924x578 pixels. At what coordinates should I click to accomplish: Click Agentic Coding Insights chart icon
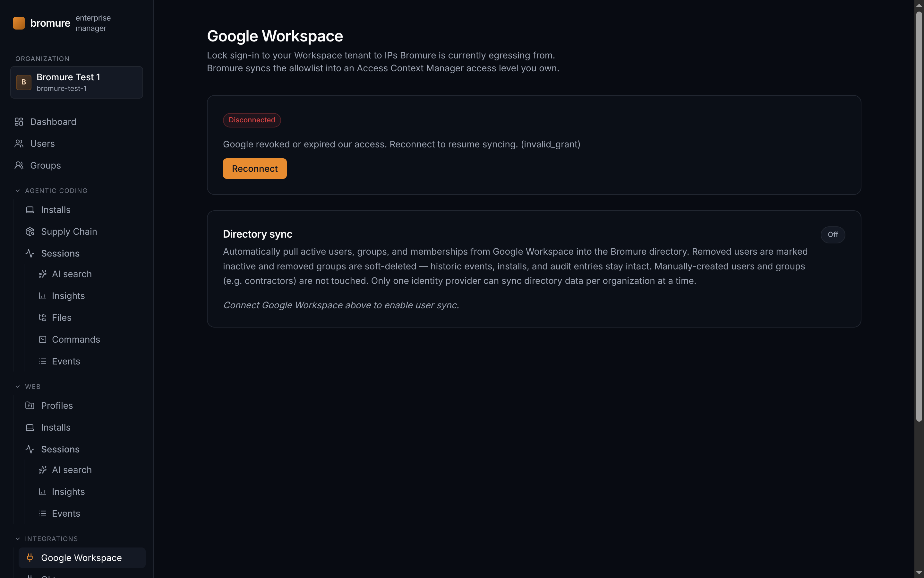coord(42,296)
